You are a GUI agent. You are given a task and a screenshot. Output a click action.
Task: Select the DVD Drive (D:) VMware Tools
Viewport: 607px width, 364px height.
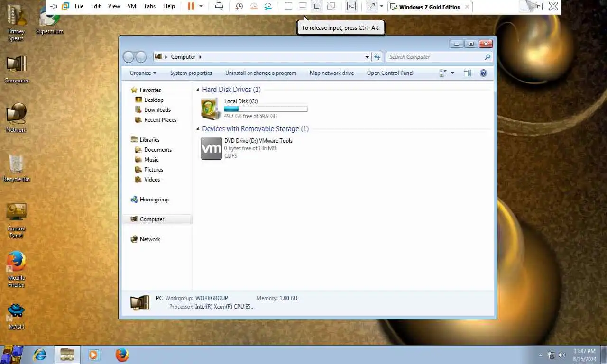247,148
